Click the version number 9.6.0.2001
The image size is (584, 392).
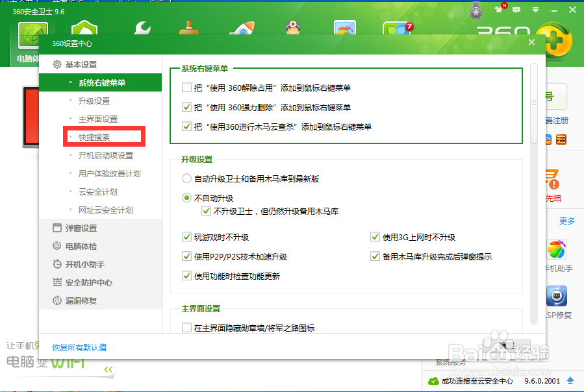pyautogui.click(x=542, y=381)
